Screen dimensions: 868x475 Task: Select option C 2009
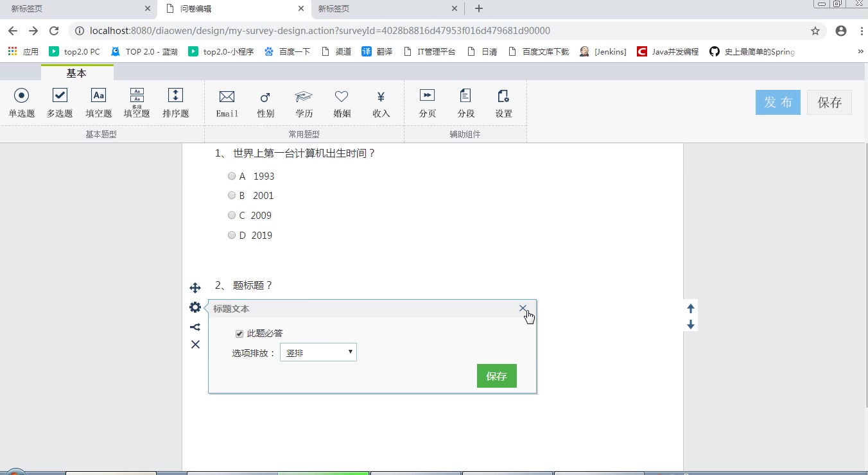coord(232,215)
